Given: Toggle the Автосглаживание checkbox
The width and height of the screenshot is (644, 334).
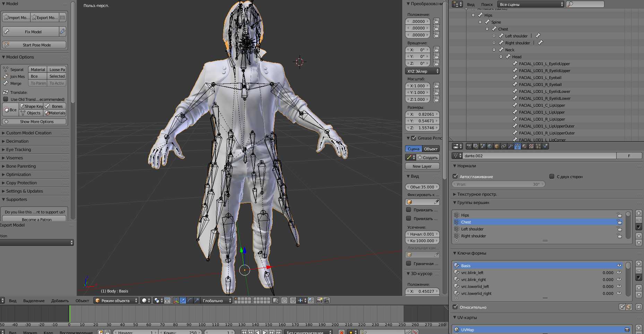Looking at the screenshot, I should [x=455, y=176].
